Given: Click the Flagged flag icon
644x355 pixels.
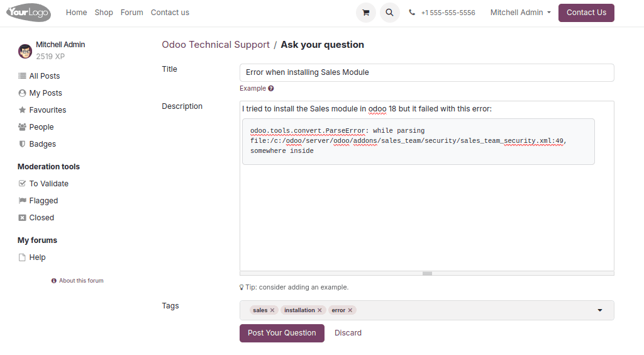Looking at the screenshot, I should [22, 201].
